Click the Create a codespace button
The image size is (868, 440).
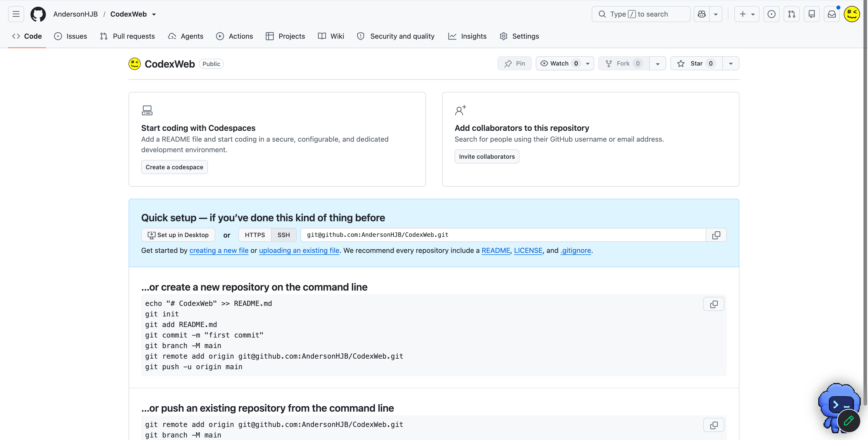point(175,167)
